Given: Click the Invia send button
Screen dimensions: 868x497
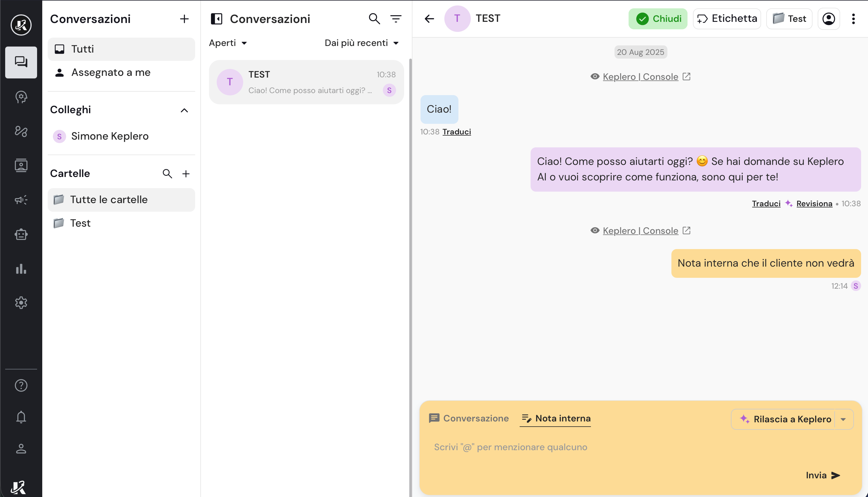Looking at the screenshot, I should (823, 475).
